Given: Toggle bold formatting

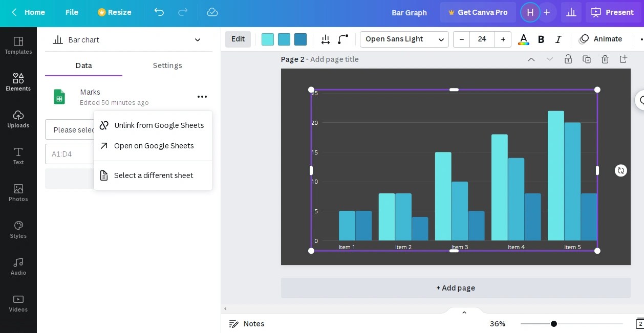Looking at the screenshot, I should 541,39.
